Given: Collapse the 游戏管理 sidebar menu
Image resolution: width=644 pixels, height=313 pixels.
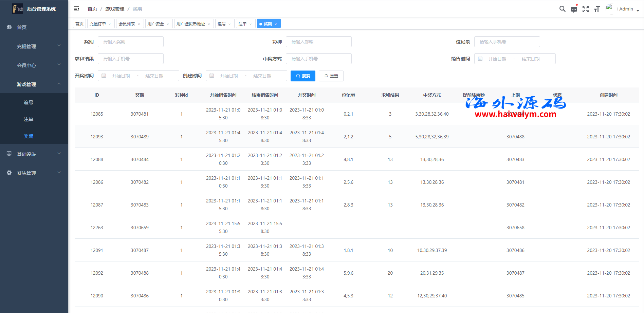Looking at the screenshot, I should (x=34, y=84).
